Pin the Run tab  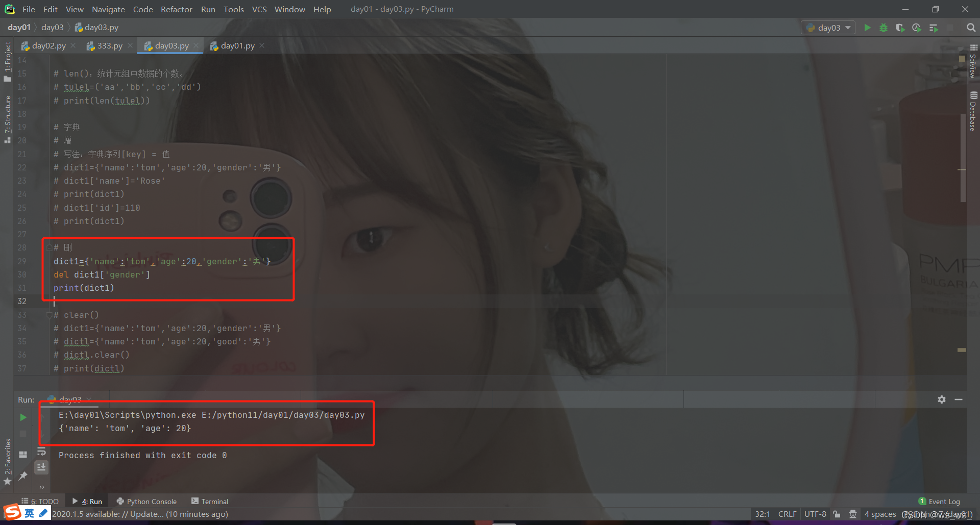pos(23,476)
